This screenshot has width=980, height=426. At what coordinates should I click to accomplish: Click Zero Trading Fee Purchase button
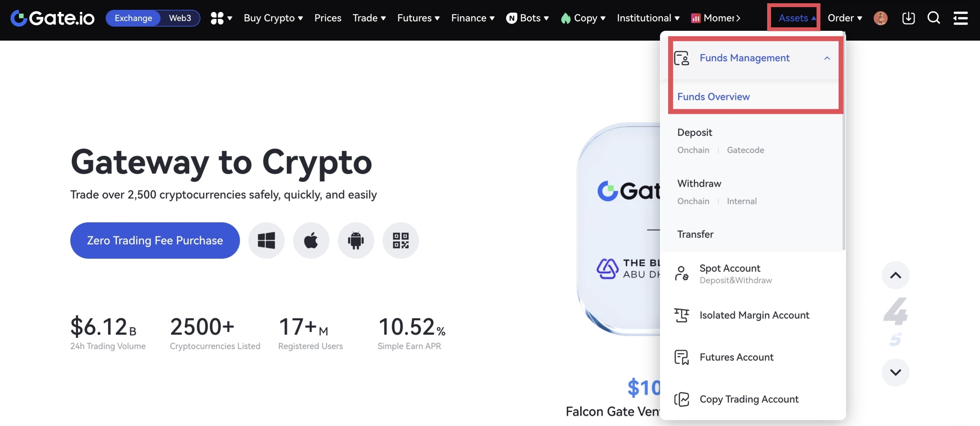(x=155, y=240)
